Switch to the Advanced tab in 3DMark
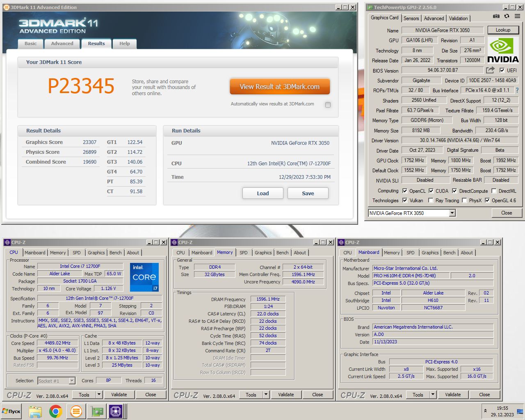The width and height of the screenshot is (525, 420). [x=62, y=43]
